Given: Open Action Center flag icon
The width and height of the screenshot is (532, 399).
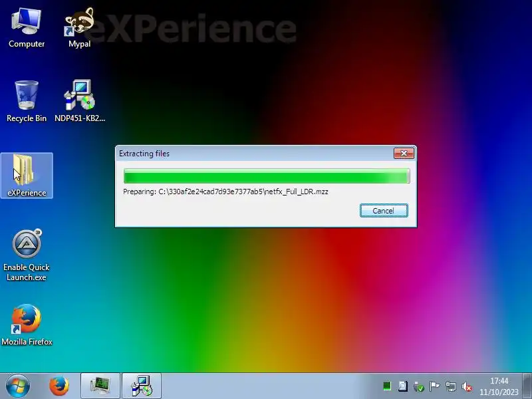Looking at the screenshot, I should pyautogui.click(x=435, y=386).
